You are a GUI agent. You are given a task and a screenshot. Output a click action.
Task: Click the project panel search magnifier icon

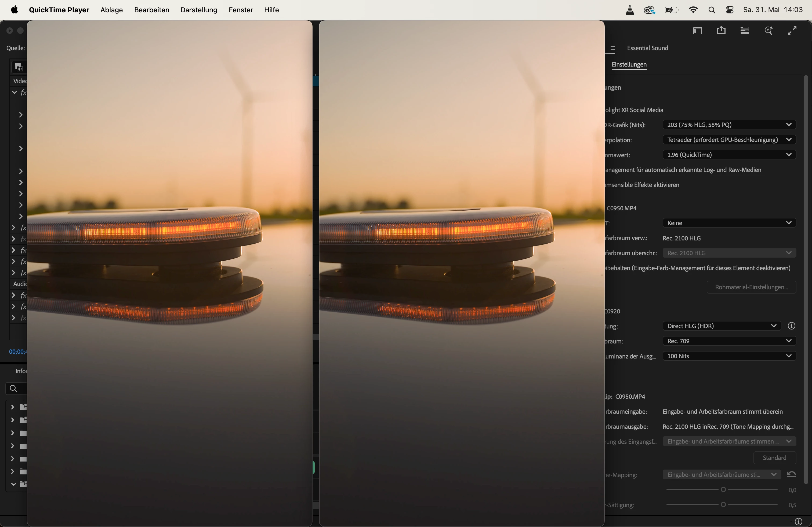(13, 389)
